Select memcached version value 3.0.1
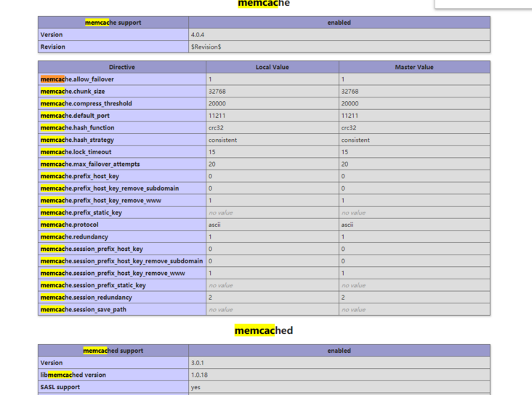 pos(198,363)
